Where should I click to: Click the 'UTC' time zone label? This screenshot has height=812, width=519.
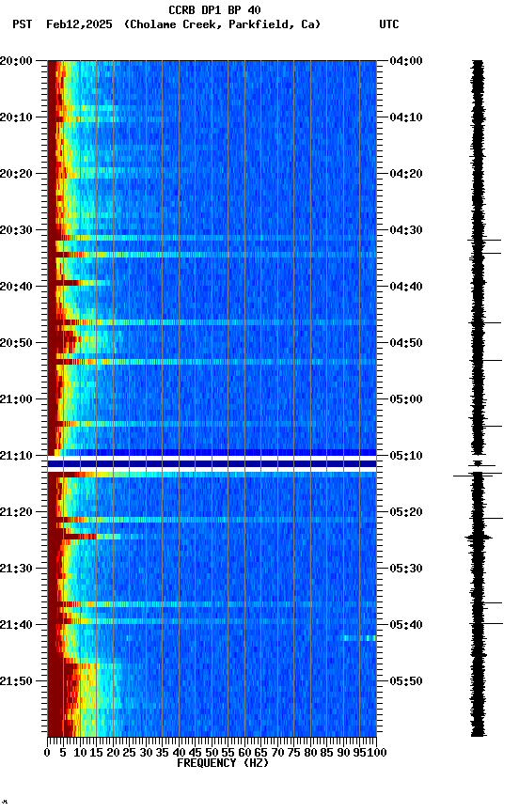click(389, 24)
